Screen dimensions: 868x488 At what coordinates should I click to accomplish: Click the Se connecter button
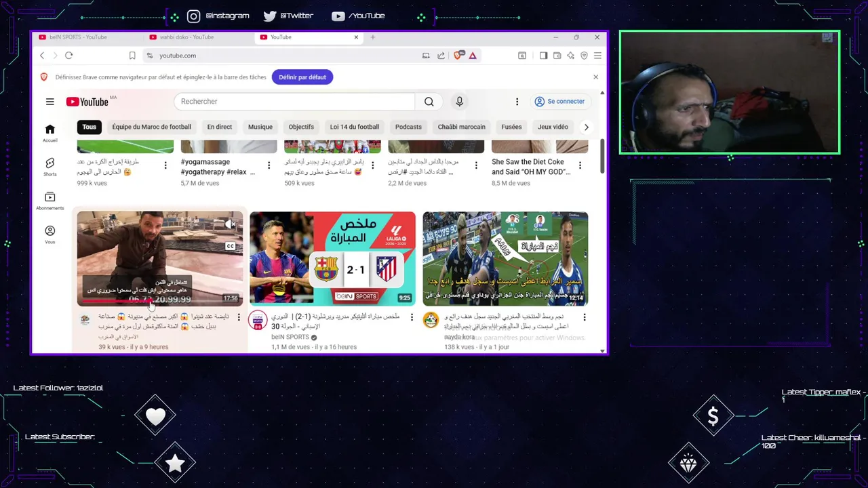[559, 102]
